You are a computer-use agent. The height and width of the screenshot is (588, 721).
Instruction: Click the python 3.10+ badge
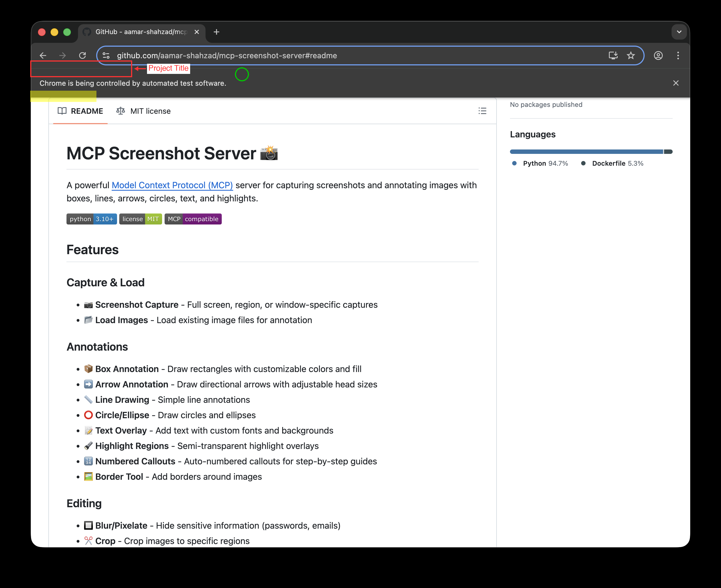(91, 219)
